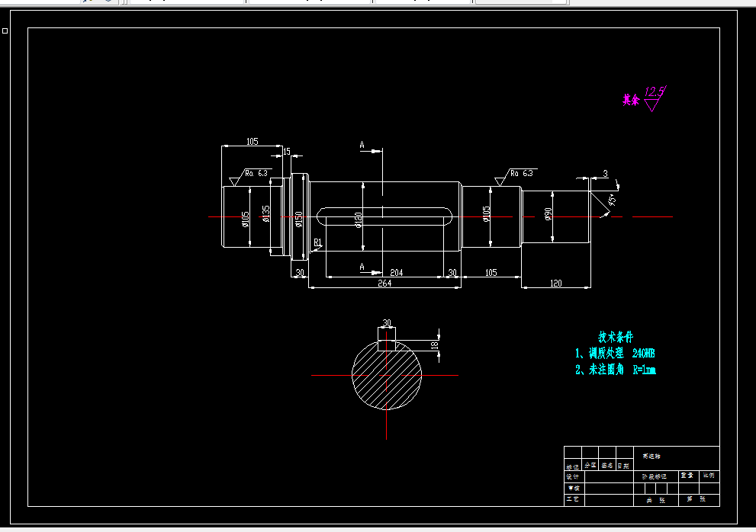The image size is (756, 532).
Task: Click the 18 keyway depth dimension
Action: click(434, 345)
